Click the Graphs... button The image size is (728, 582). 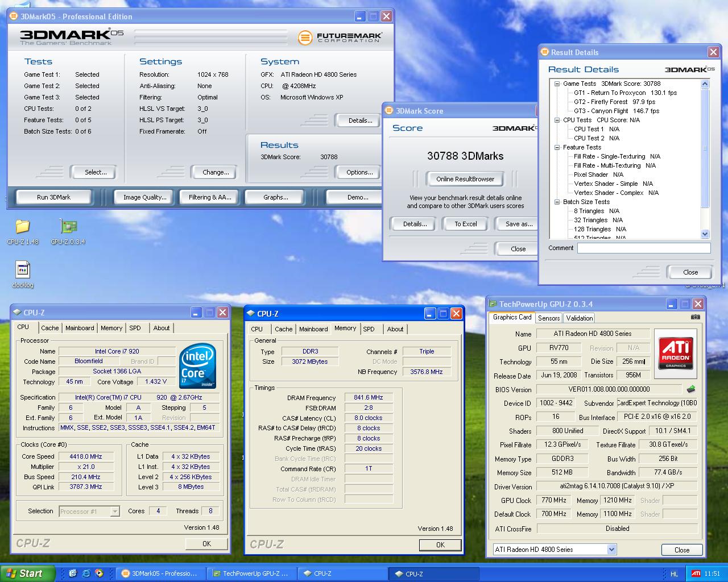(275, 197)
